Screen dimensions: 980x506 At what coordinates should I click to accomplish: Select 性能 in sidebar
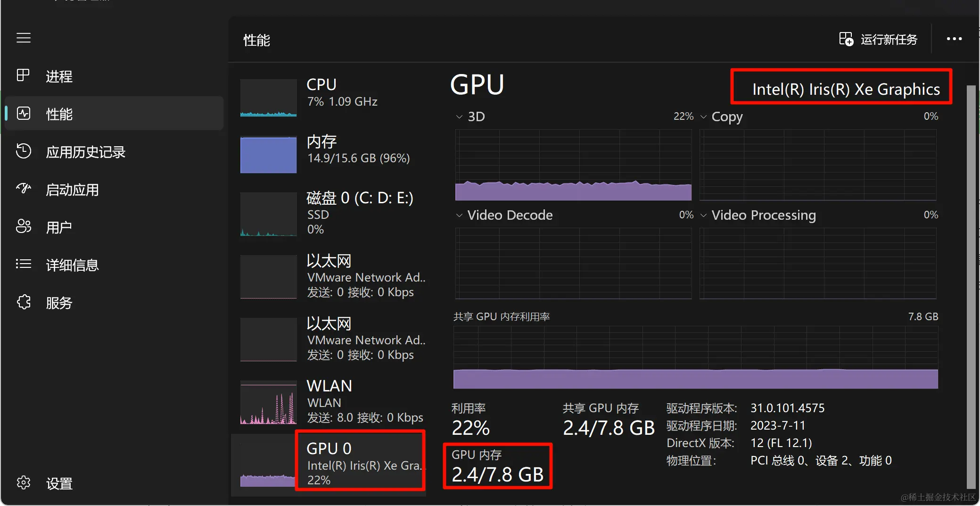pyautogui.click(x=115, y=113)
